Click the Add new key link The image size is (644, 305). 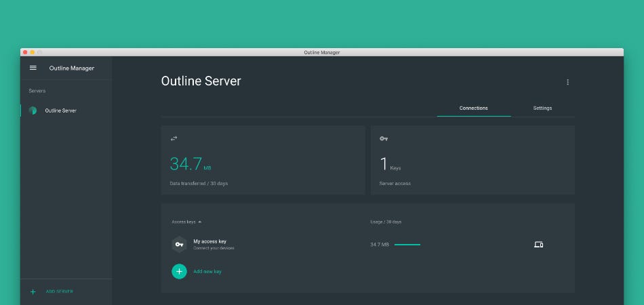click(x=207, y=272)
